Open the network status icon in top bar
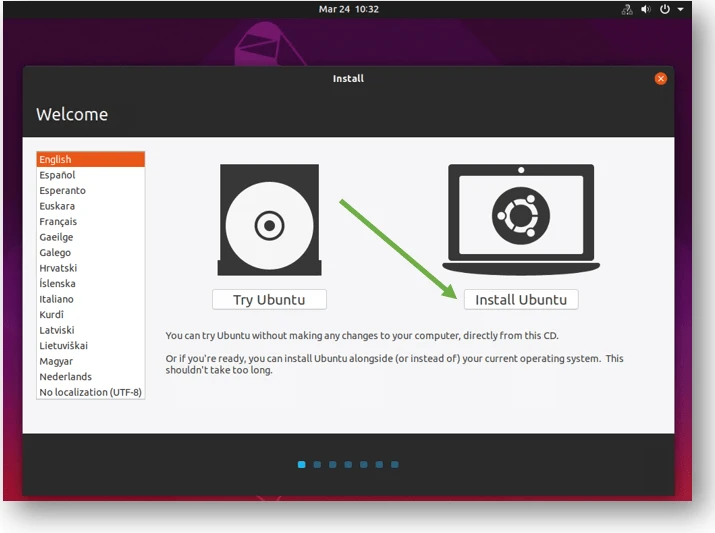Screen dimensions: 715x533 pos(627,9)
